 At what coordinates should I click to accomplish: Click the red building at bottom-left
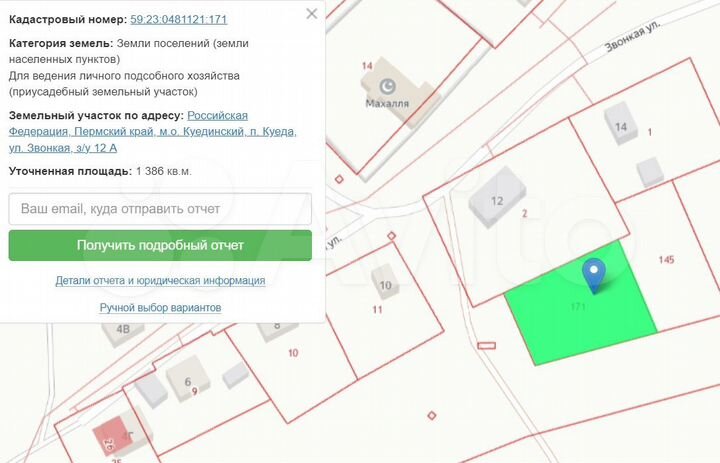[111, 437]
